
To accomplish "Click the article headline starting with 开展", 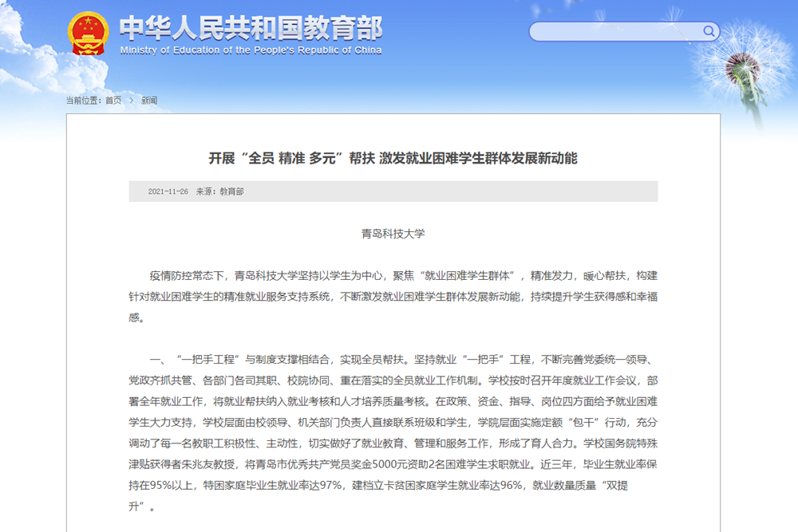I will (x=393, y=158).
